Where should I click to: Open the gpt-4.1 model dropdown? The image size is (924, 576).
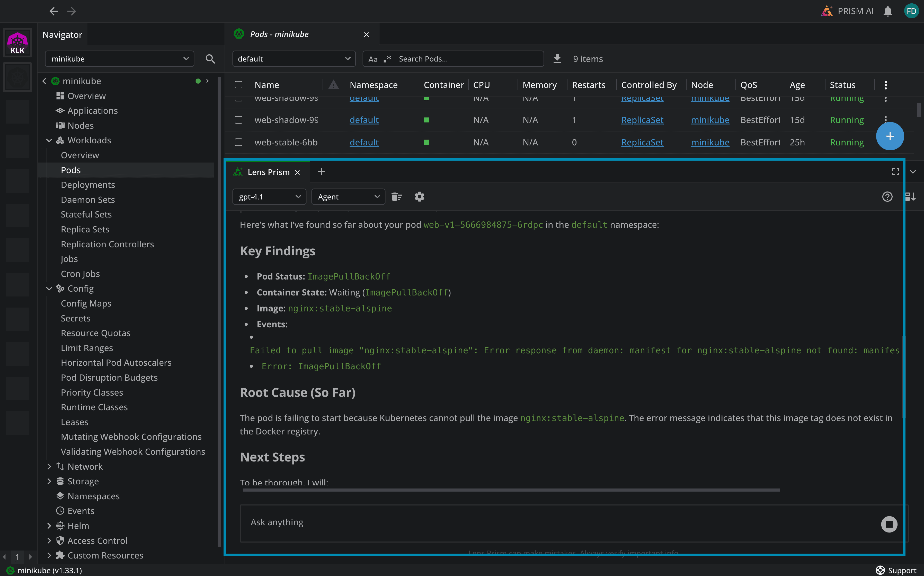[x=269, y=197]
